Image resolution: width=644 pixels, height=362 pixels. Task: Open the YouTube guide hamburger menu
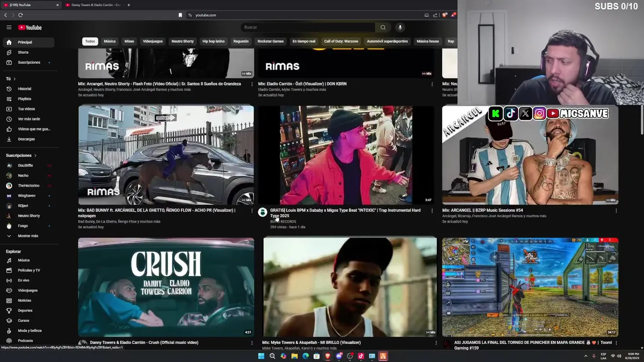click(x=9, y=27)
